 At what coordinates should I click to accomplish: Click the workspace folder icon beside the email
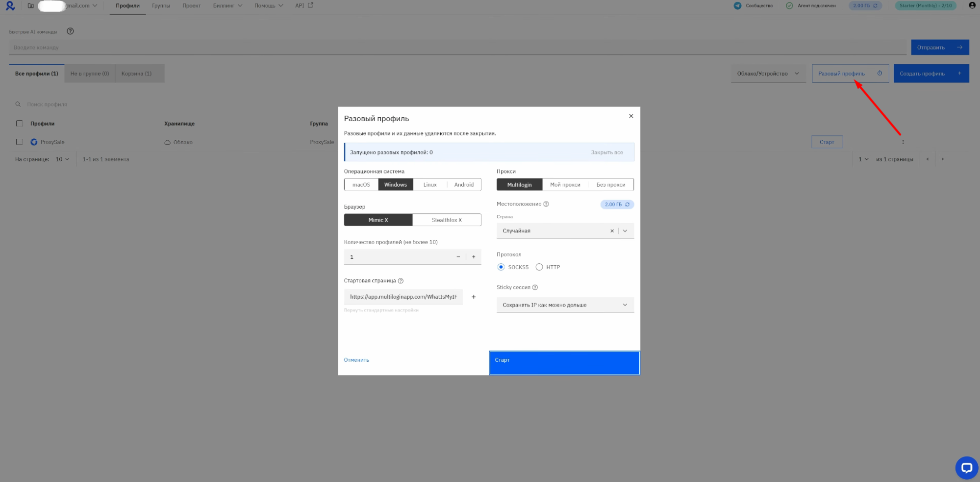(30, 6)
